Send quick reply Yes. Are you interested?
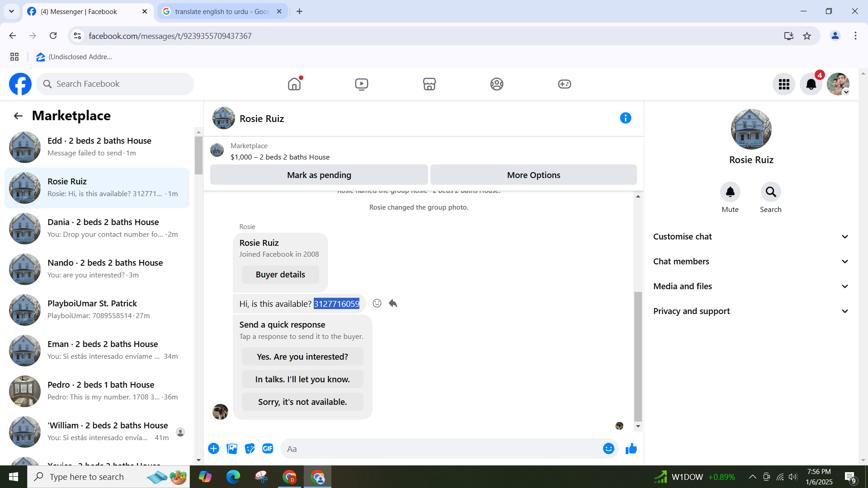 point(302,357)
